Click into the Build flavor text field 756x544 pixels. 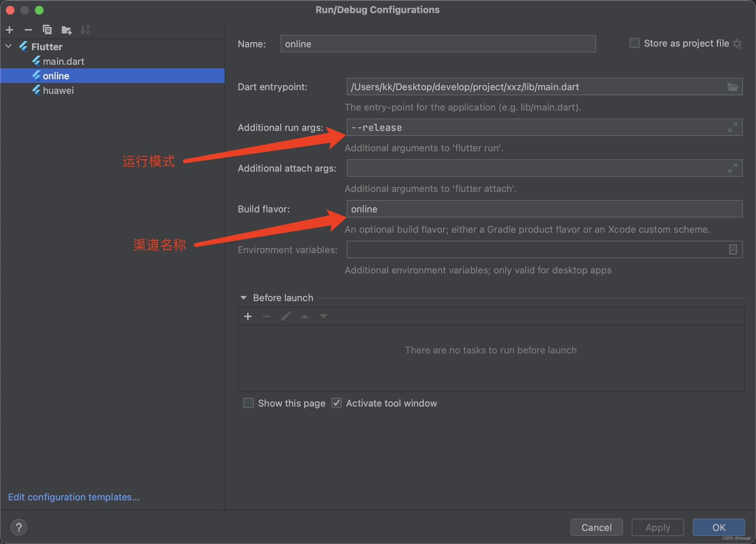(544, 209)
